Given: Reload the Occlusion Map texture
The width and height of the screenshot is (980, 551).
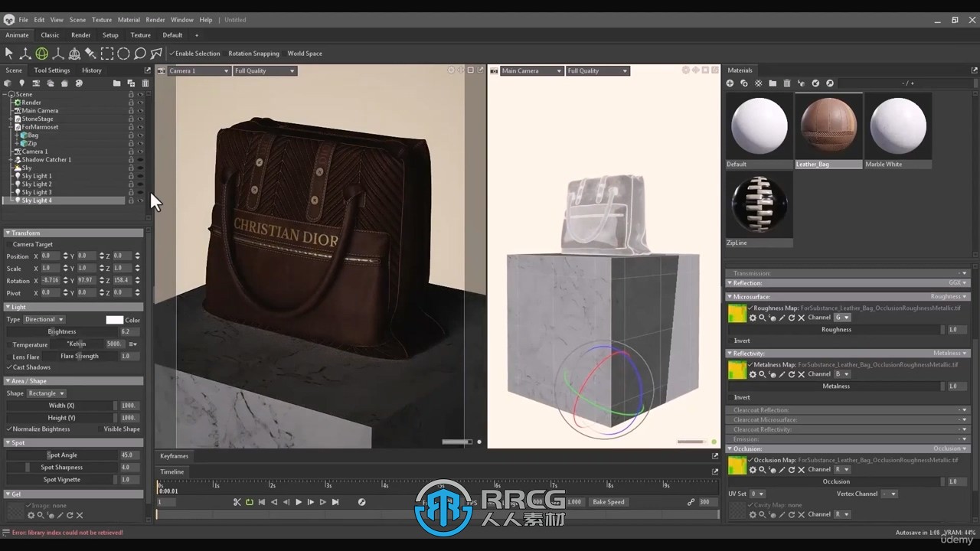Looking at the screenshot, I should click(x=791, y=469).
